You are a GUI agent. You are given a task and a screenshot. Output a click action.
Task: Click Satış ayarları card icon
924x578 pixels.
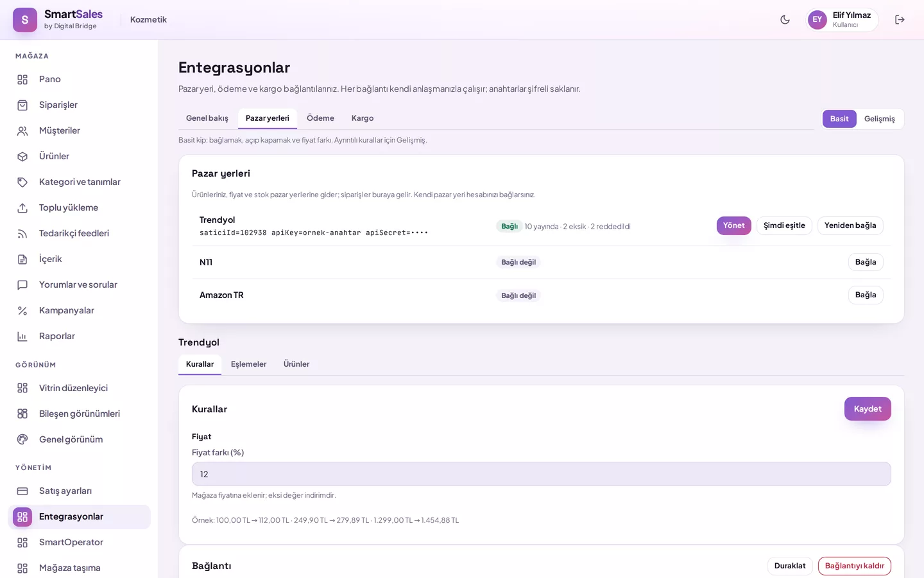tap(22, 491)
